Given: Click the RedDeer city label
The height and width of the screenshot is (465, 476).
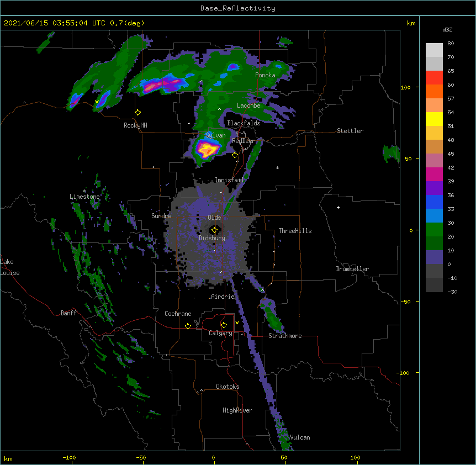Looking at the screenshot, I should pos(243,141).
